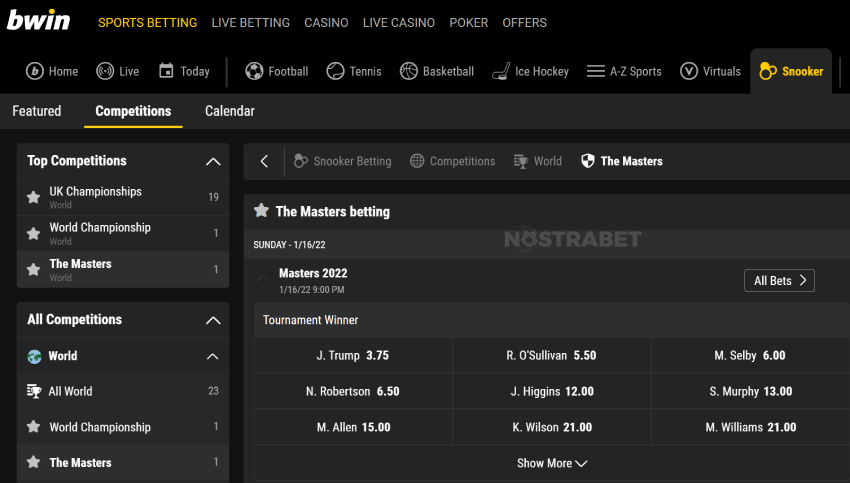
Task: Open Masters 2022 event title
Action: (x=313, y=273)
